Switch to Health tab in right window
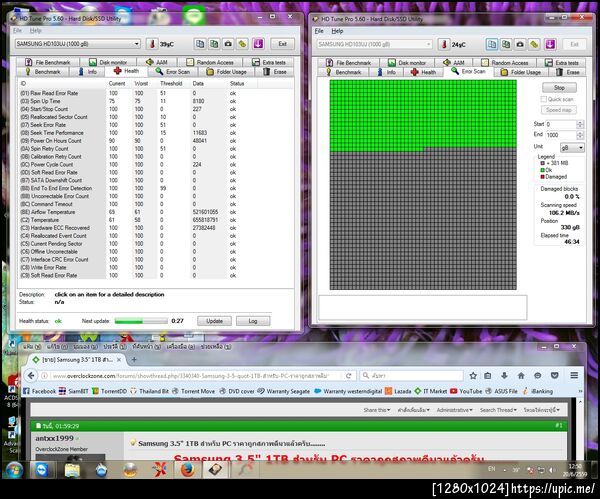Image resolution: width=600 pixels, height=499 pixels. [x=423, y=72]
